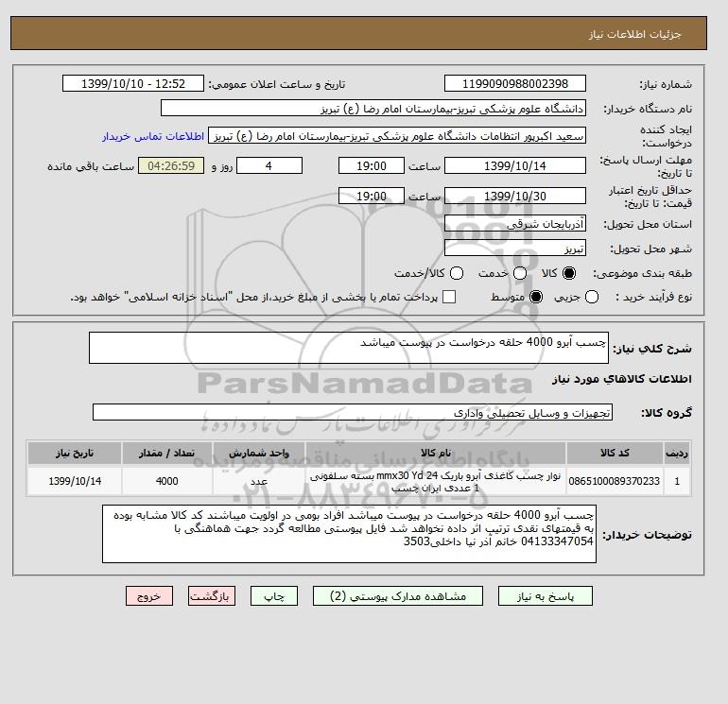
Task: Click the نام کالا column header
Action: 436,453
